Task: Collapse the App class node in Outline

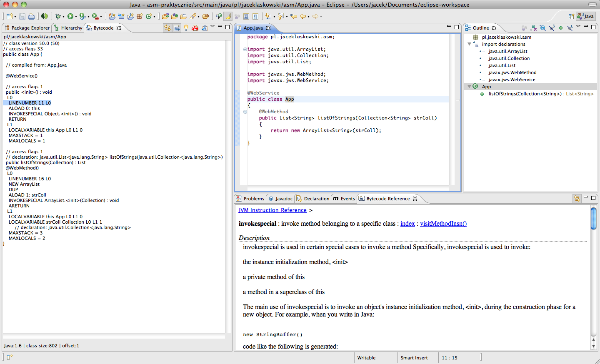Action: (x=470, y=87)
